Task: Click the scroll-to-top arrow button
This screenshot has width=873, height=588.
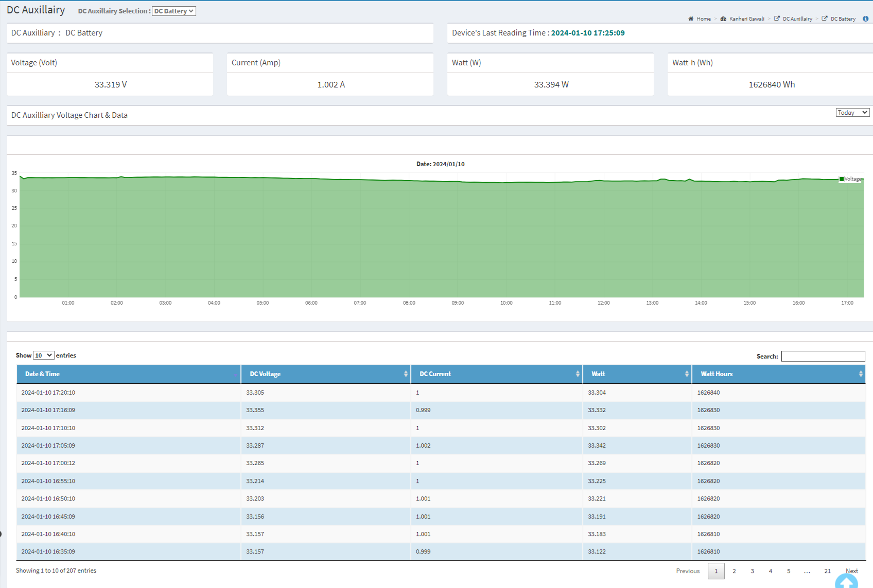Action: [x=846, y=581]
